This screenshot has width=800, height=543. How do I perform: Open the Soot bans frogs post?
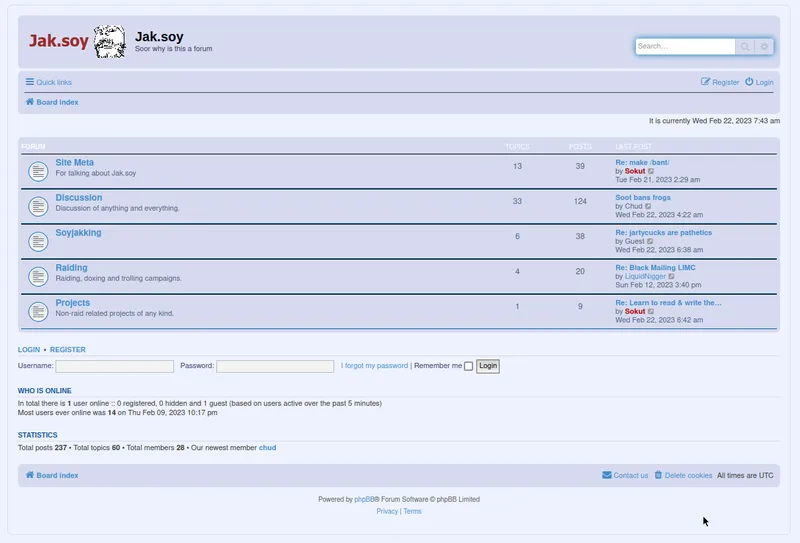pos(643,197)
